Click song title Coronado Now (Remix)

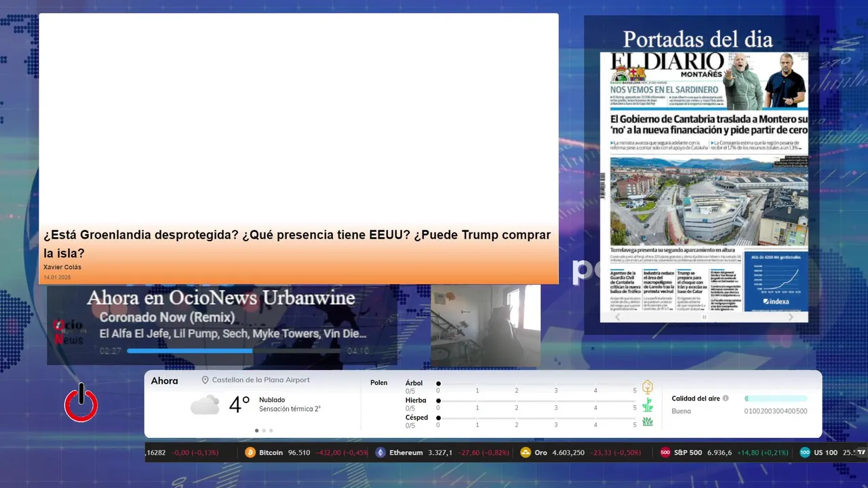click(167, 317)
